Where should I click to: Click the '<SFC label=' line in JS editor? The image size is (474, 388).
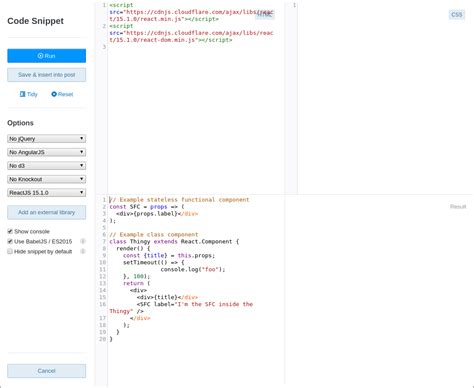pyautogui.click(x=195, y=304)
